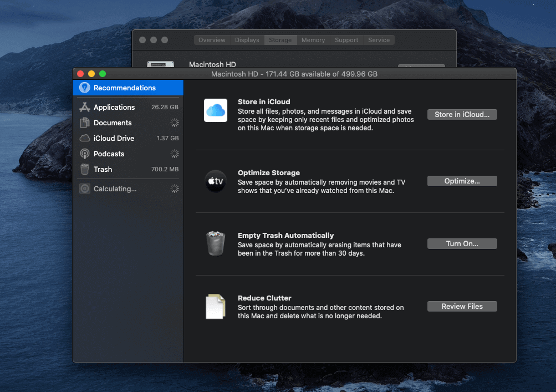This screenshot has width=556, height=392.
Task: Switch to the Displays tab in About window
Action: (247, 40)
